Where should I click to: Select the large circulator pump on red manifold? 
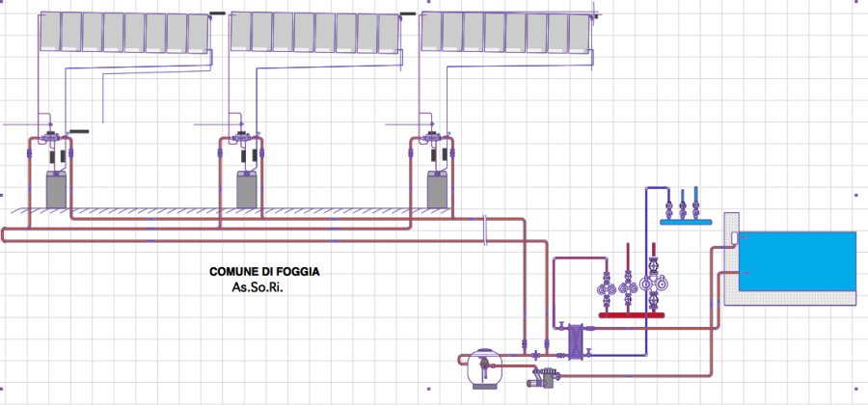pos(655,283)
